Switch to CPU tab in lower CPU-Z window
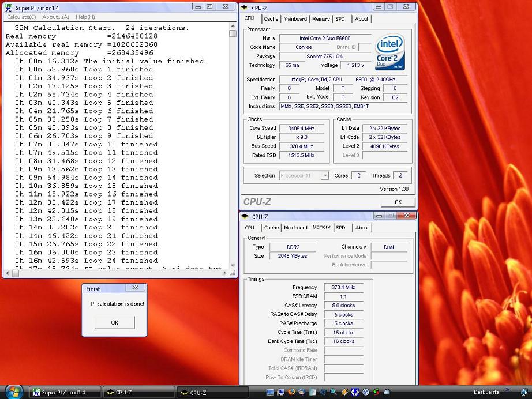This screenshot has height=399, width=532. (x=249, y=228)
